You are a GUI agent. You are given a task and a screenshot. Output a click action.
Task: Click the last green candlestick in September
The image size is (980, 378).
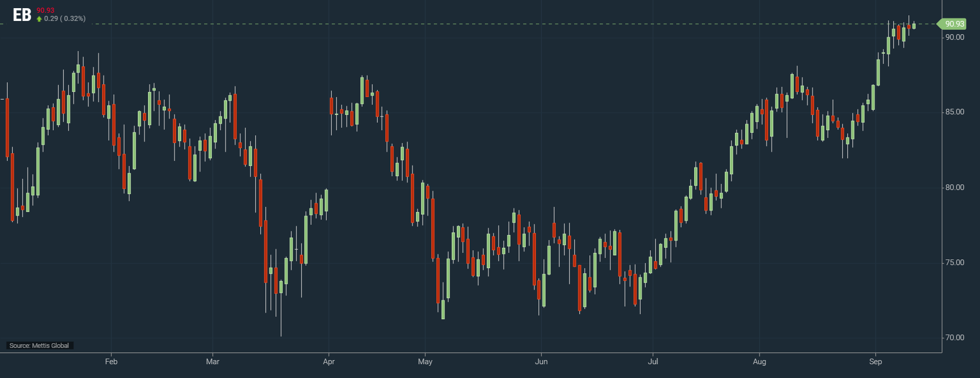tap(914, 26)
